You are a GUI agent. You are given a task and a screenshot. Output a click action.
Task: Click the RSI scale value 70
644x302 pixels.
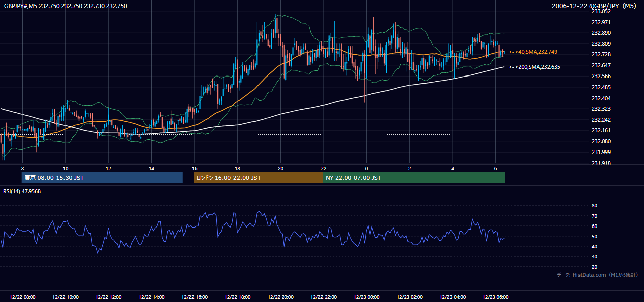click(594, 216)
